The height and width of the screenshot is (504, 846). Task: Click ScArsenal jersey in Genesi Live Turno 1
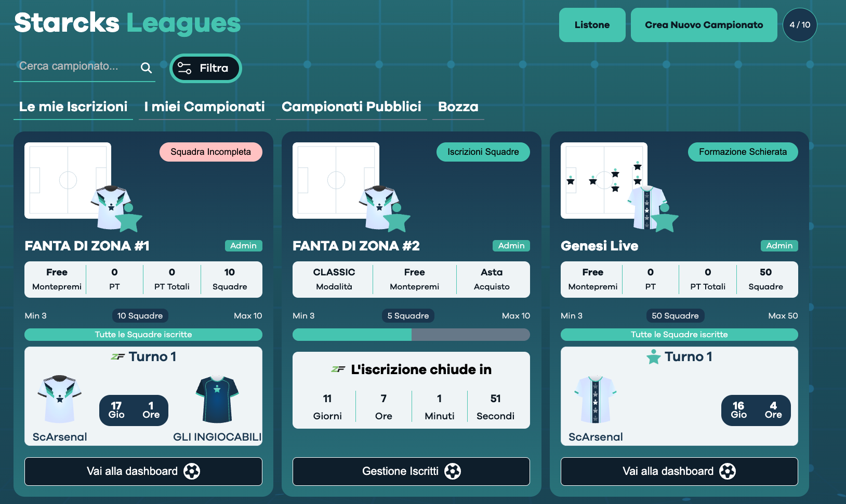click(596, 399)
